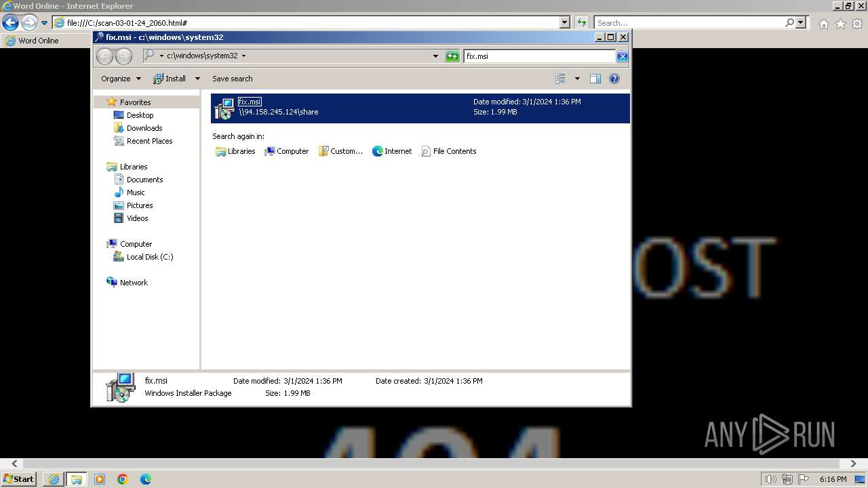Search again in Computer
868x488 pixels.
click(287, 151)
